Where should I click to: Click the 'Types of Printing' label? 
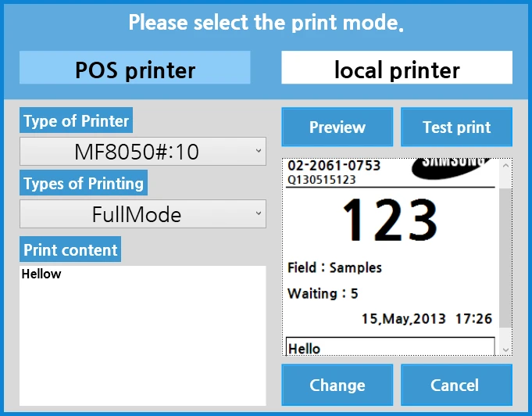tap(84, 184)
